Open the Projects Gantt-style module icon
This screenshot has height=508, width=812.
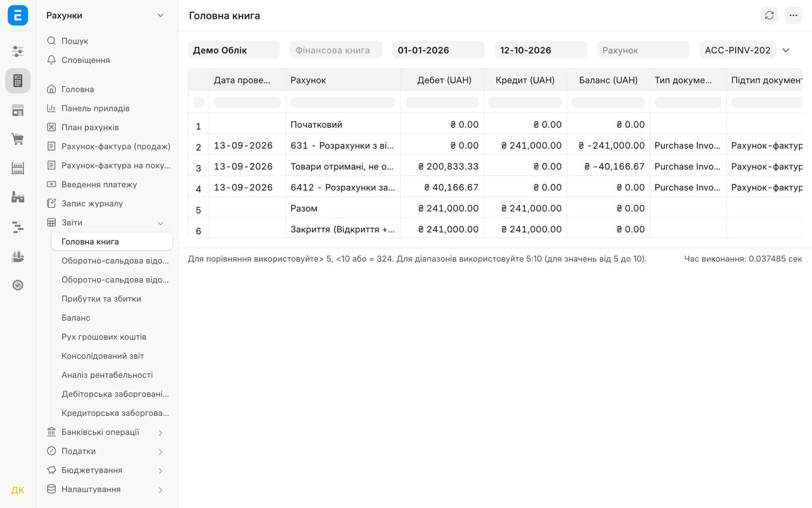click(x=18, y=227)
